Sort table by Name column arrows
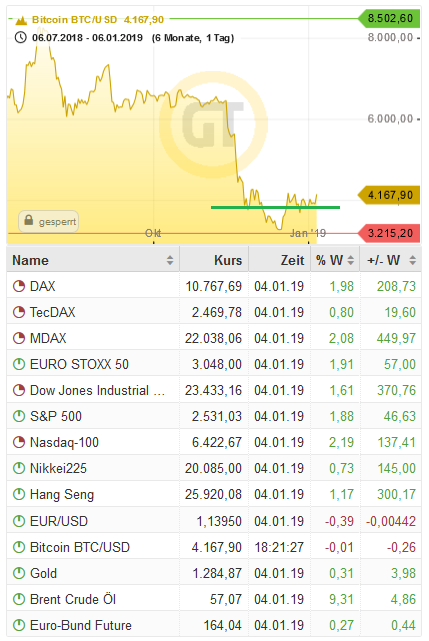 [x=170, y=260]
